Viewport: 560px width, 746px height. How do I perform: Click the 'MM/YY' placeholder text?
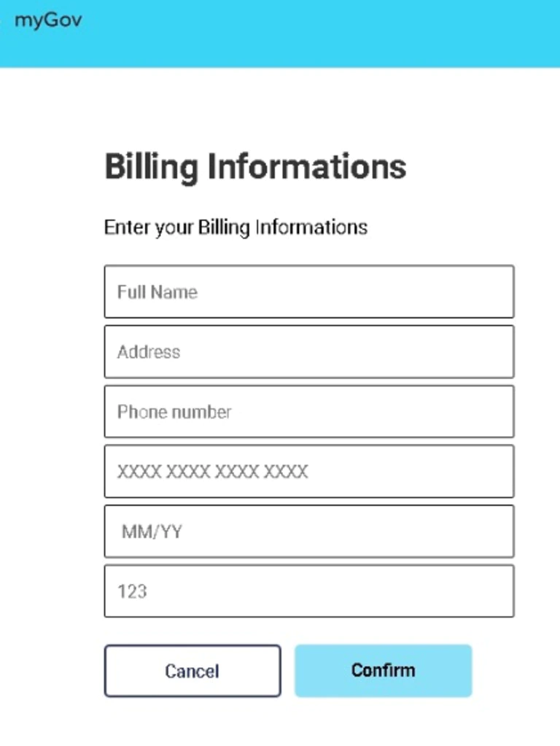pyautogui.click(x=152, y=532)
